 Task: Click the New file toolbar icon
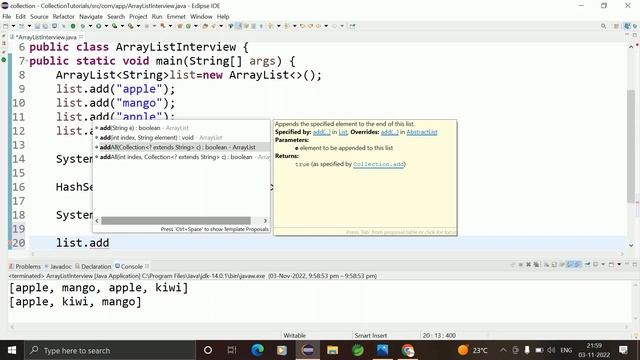6,26
